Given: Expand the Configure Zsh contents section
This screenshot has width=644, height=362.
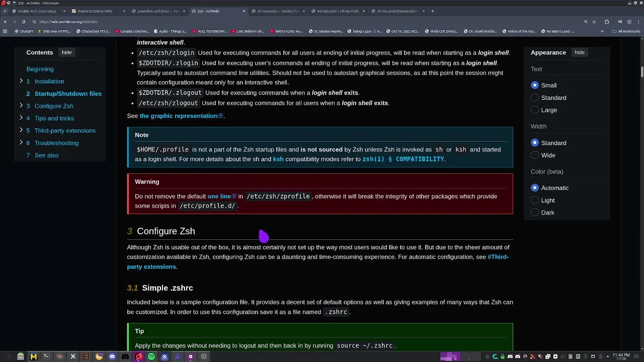Looking at the screenshot, I should pyautogui.click(x=21, y=106).
